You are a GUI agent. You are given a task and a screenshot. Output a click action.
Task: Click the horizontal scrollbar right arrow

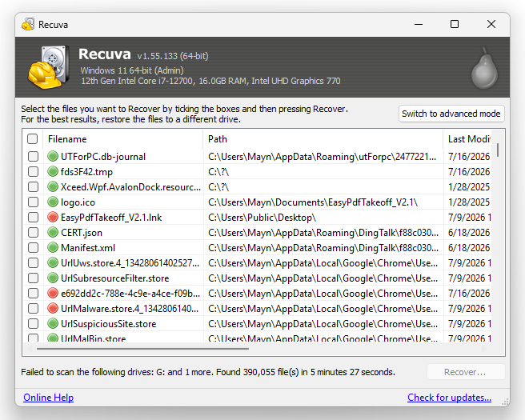(484, 349)
